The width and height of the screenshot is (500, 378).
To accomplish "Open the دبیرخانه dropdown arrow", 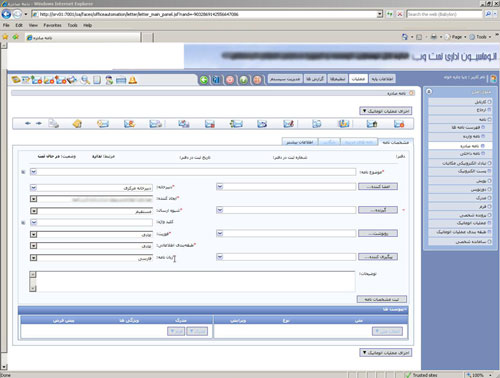I will (x=33, y=188).
